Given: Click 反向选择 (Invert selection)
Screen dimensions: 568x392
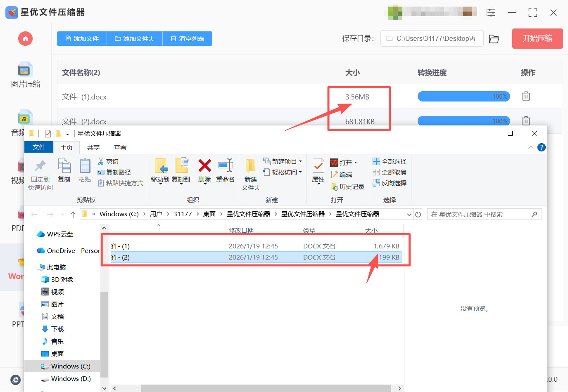Looking at the screenshot, I should pyautogui.click(x=390, y=183).
